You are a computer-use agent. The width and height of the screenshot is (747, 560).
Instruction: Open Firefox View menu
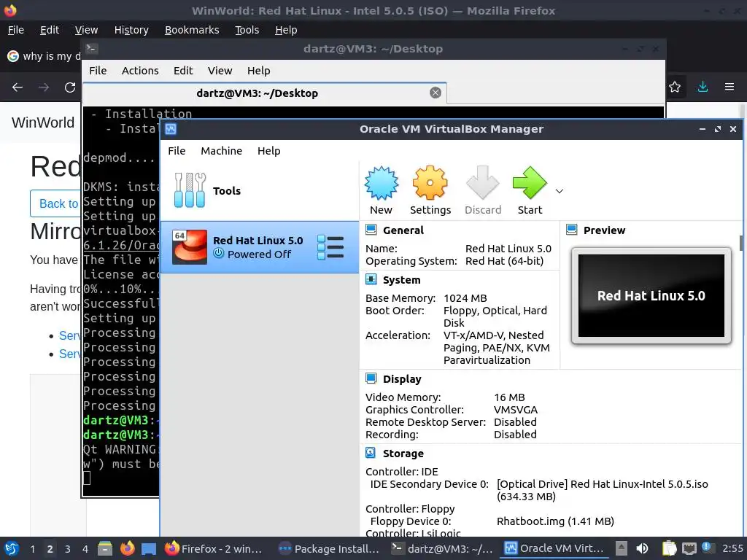point(86,30)
